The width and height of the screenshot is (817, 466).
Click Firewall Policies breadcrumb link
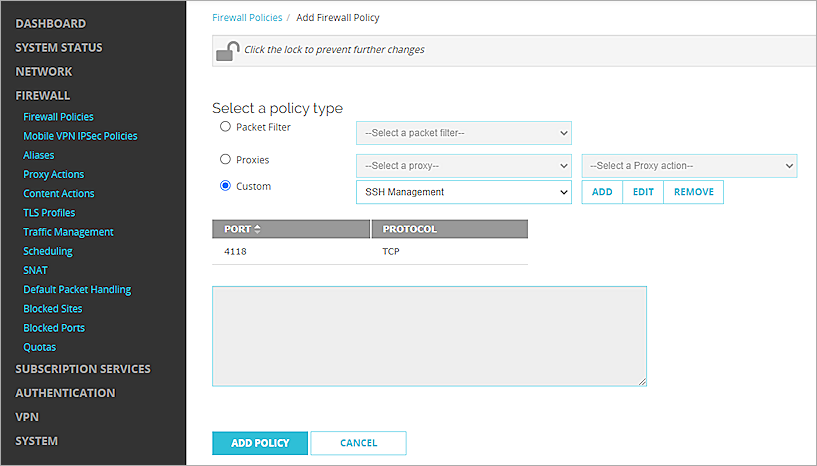click(x=247, y=18)
